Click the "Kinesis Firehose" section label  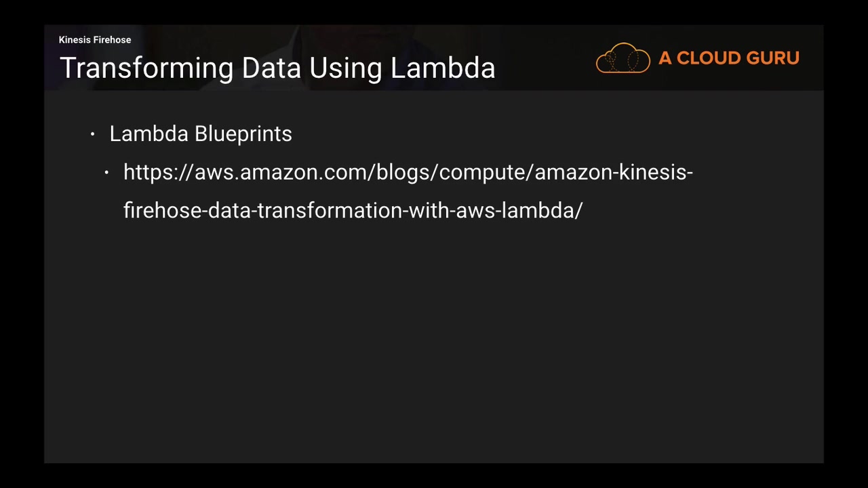[x=95, y=40]
